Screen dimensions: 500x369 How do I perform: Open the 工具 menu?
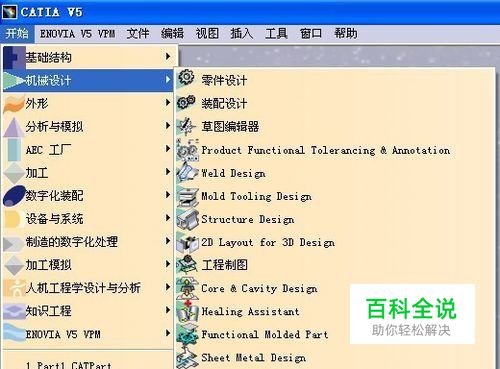276,33
